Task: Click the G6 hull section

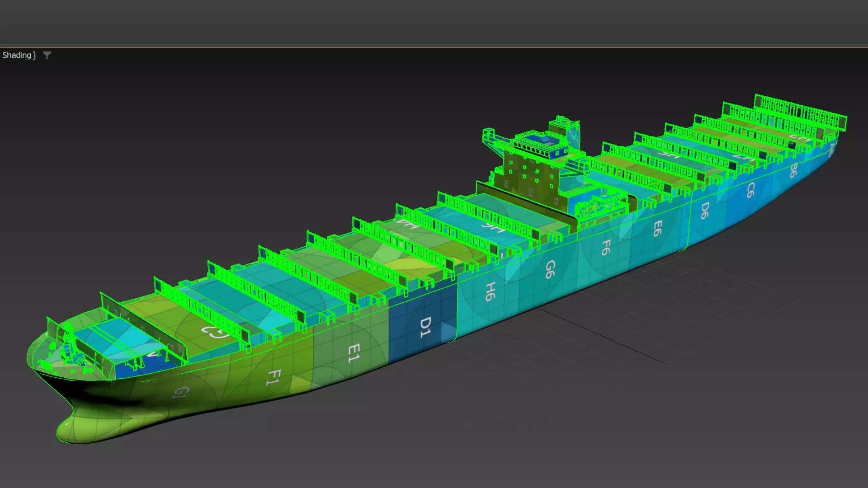Action: 550,269
